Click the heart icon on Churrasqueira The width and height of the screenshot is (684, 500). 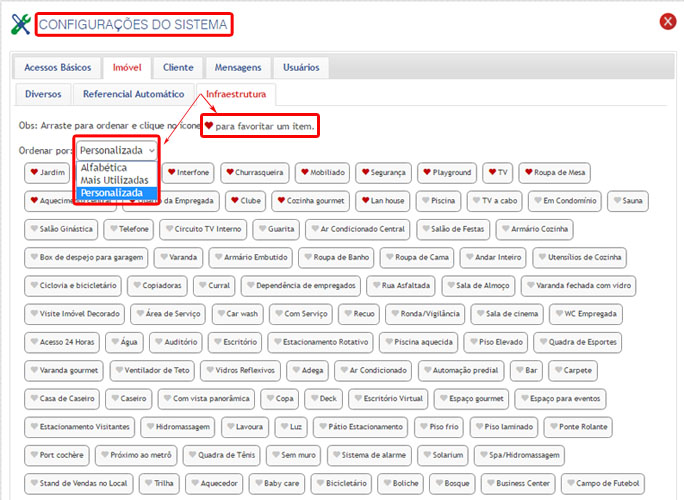[x=230, y=172]
